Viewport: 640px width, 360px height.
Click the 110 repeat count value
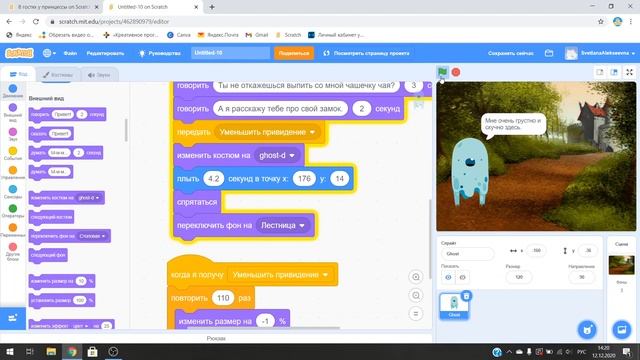[223, 298]
